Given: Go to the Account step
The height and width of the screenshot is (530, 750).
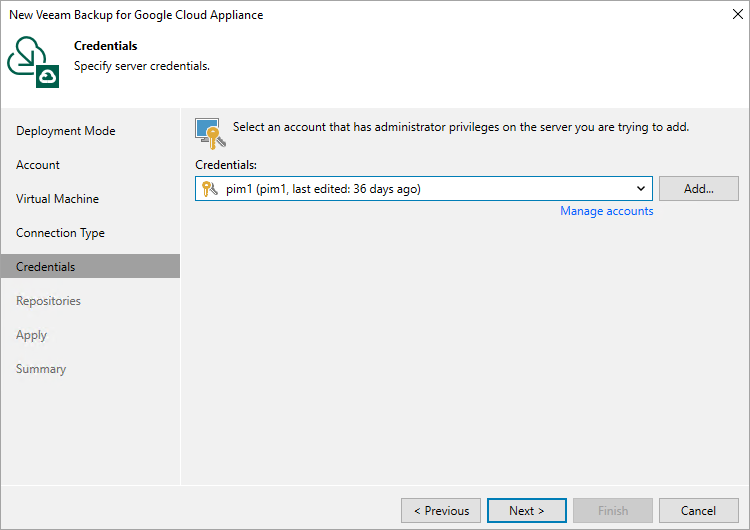Looking at the screenshot, I should (x=38, y=165).
